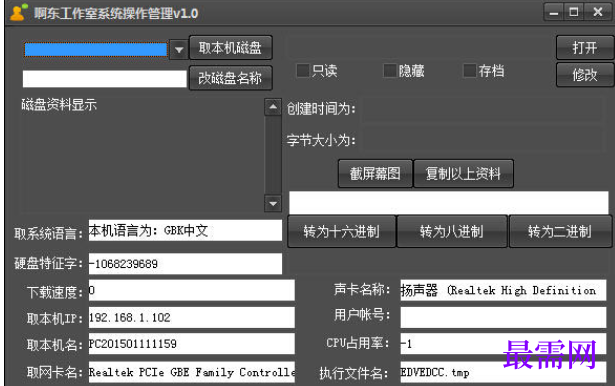
Task: Click the 声卡名称 field with 扬声器
Action: (503, 290)
